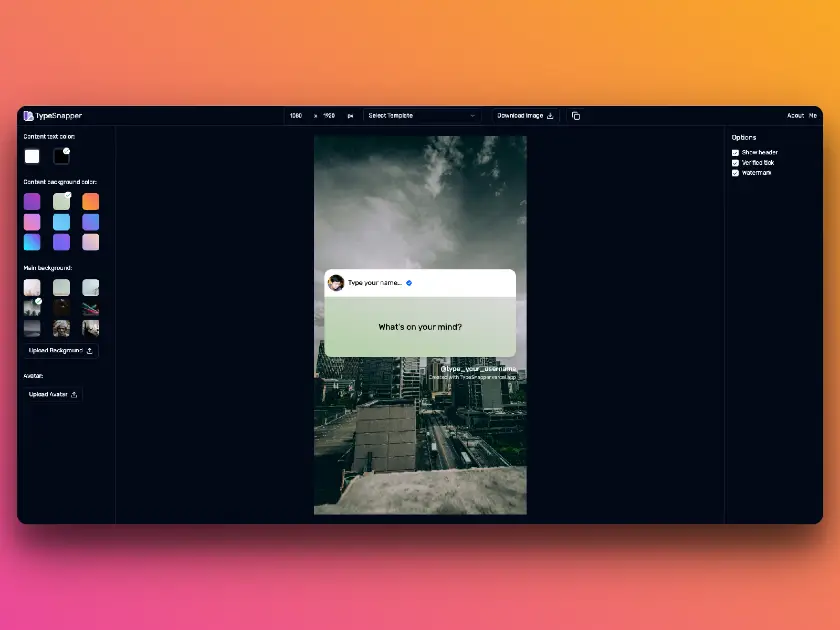
Task: Click the checkmark on black text color swatch
Action: point(67,150)
